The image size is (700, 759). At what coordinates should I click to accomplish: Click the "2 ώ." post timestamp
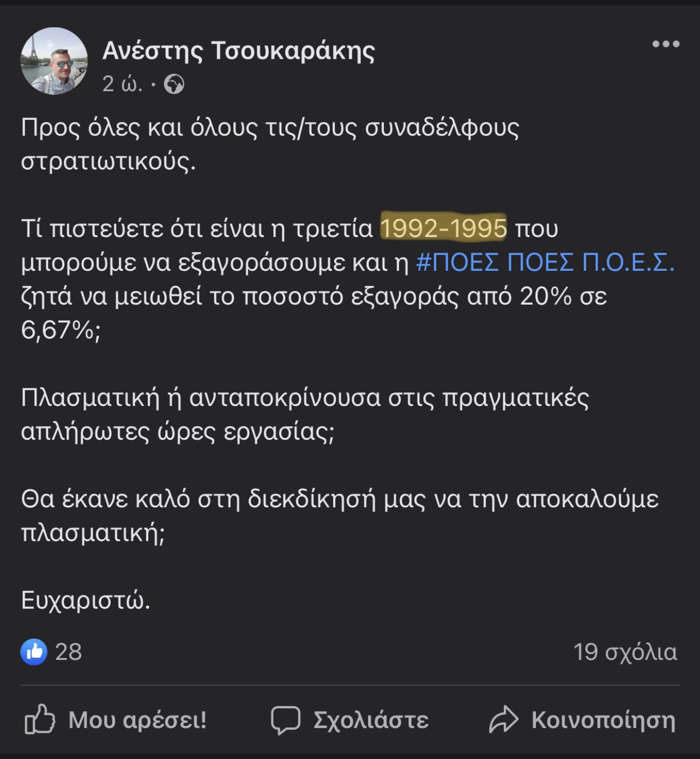tap(122, 84)
